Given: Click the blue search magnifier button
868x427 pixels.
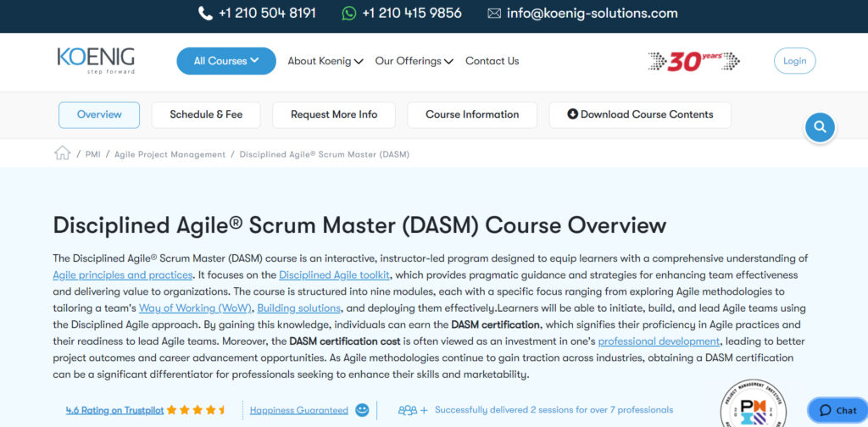Looking at the screenshot, I should pos(820,127).
